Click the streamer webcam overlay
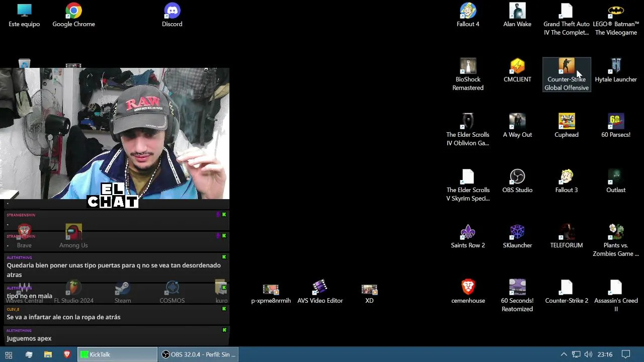The width and height of the screenshot is (644, 362). pyautogui.click(x=115, y=133)
